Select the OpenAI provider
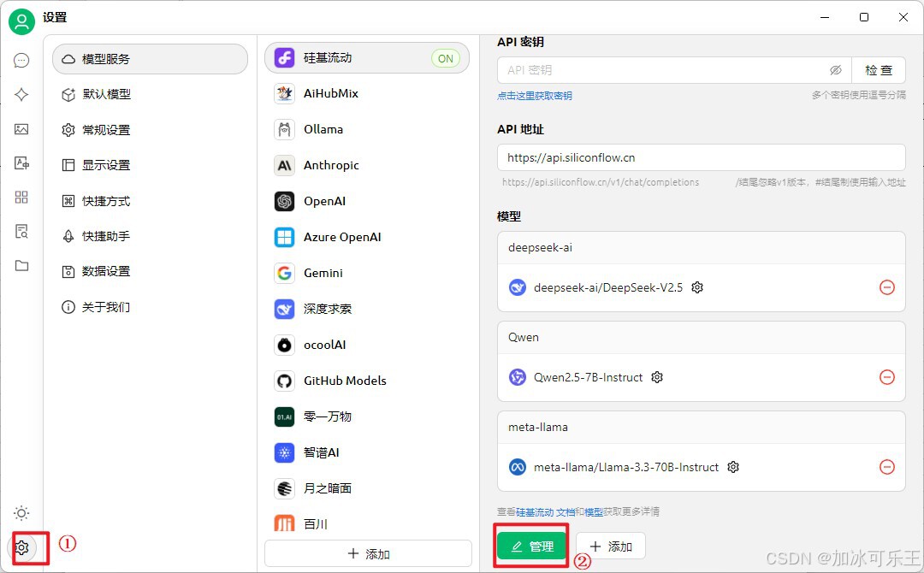This screenshot has height=573, width=924. point(367,201)
